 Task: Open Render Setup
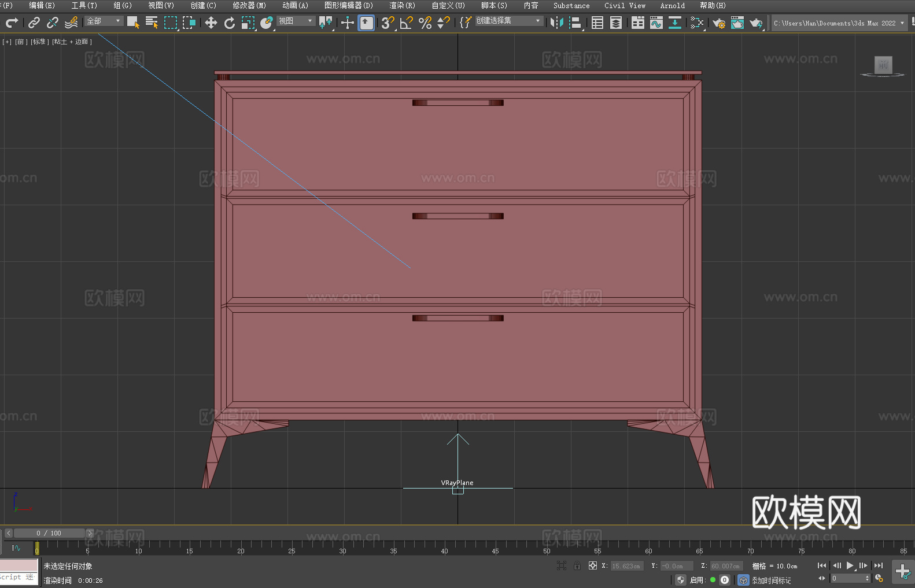719,23
